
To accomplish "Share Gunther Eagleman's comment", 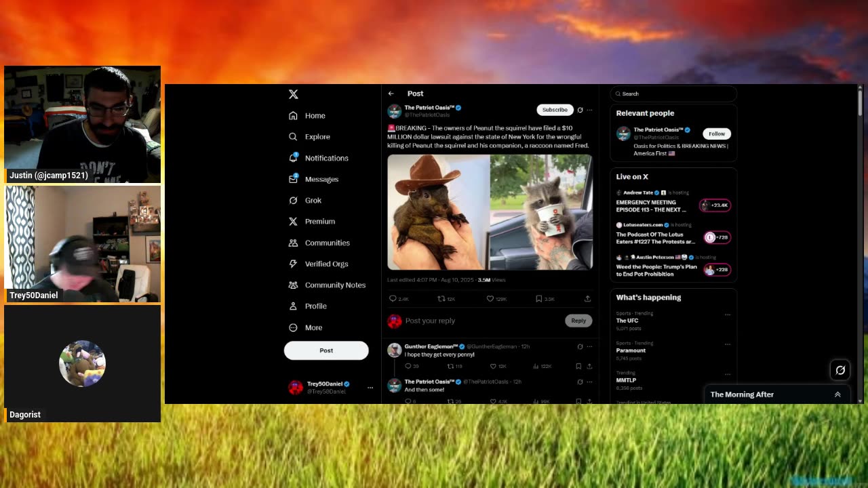I will pos(589,366).
